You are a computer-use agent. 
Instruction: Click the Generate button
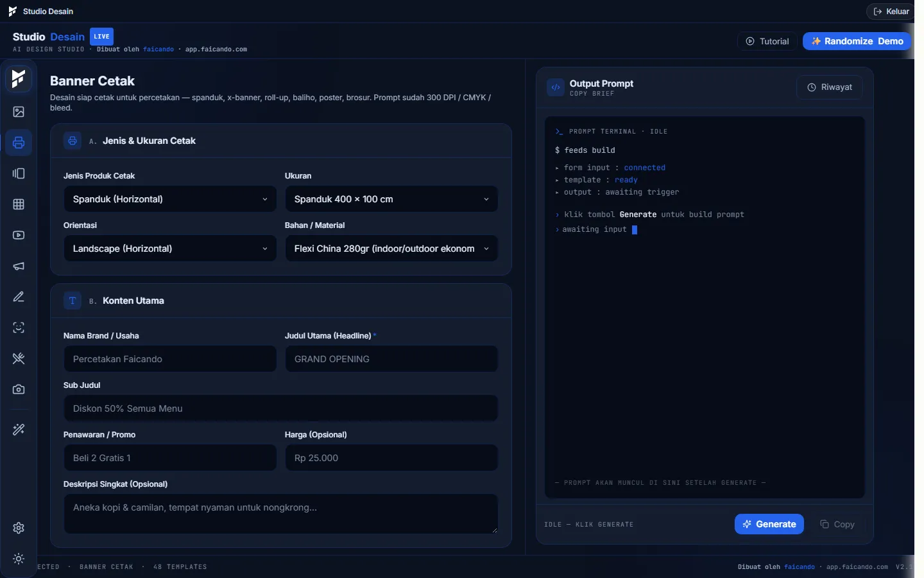[769, 524]
